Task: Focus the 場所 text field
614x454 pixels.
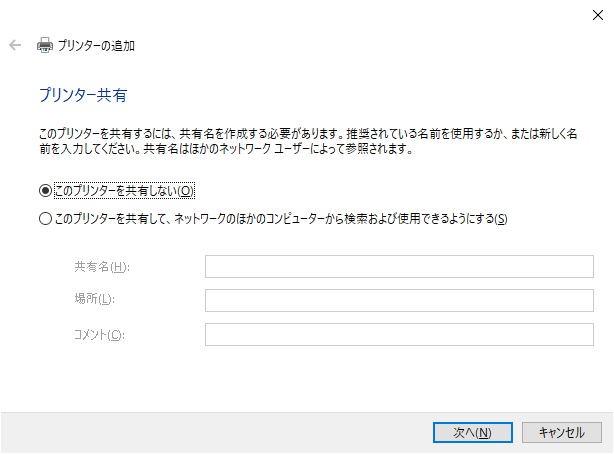Action: click(x=399, y=300)
